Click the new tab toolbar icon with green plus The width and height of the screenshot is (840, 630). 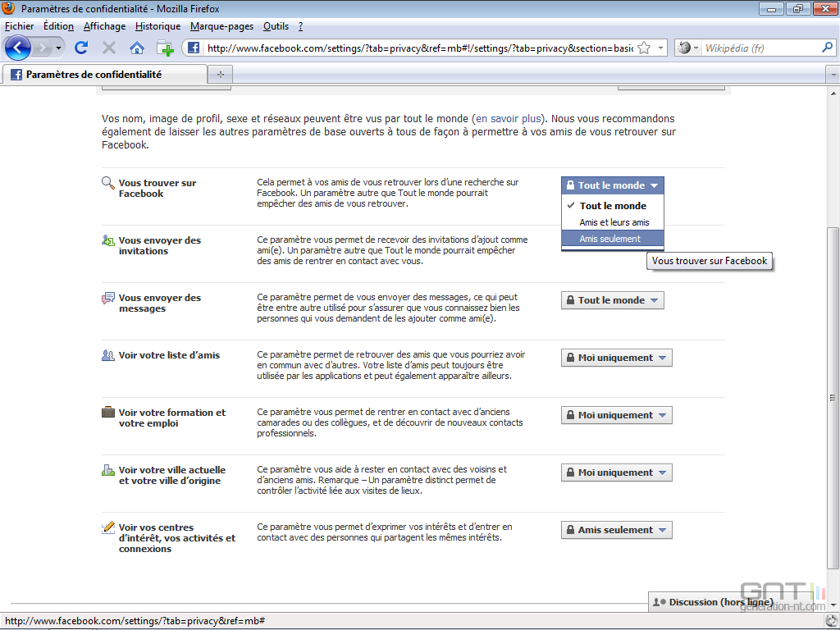165,48
